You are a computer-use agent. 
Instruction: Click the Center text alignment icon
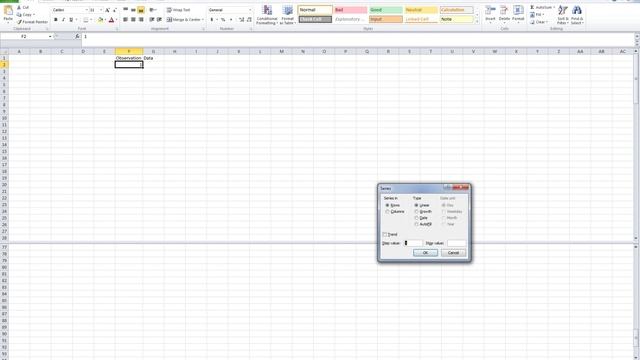[133, 20]
